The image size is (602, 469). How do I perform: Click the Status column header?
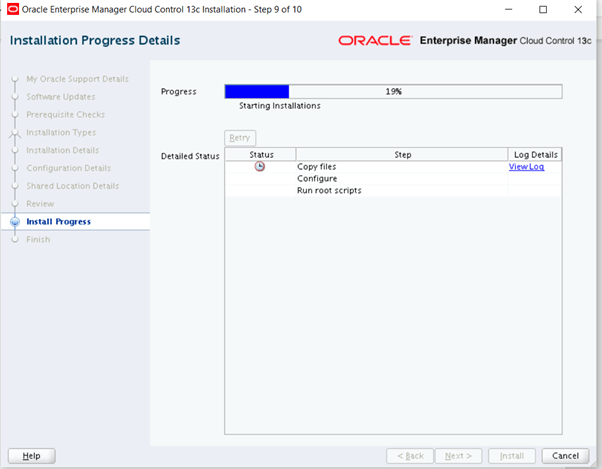point(260,155)
